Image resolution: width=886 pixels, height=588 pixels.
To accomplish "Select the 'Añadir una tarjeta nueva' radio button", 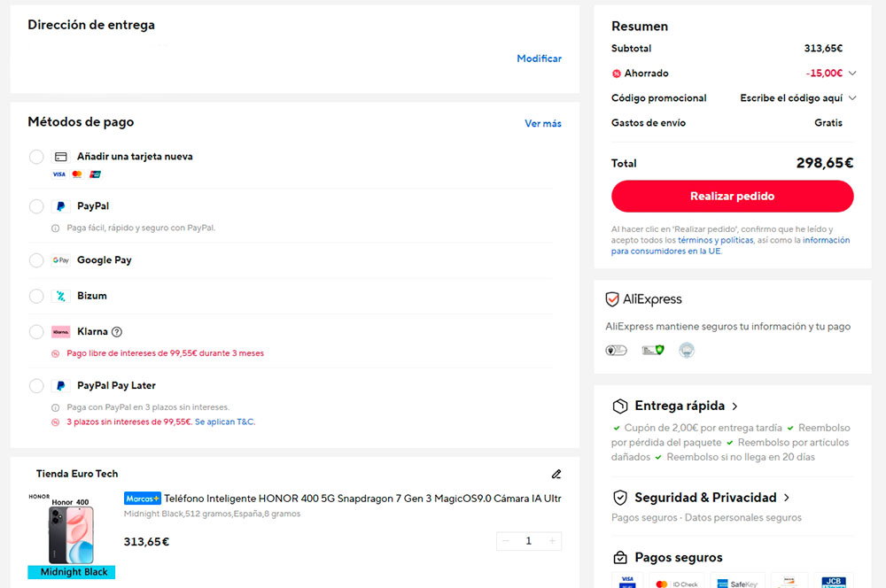I will click(36, 157).
